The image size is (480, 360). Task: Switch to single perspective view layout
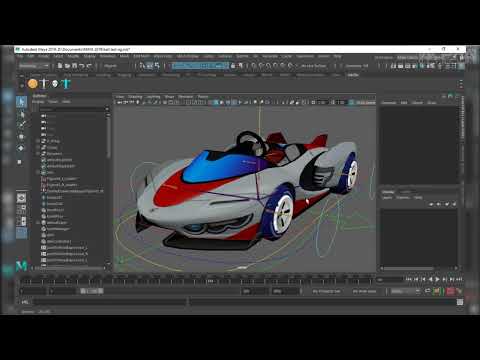tap(21, 198)
